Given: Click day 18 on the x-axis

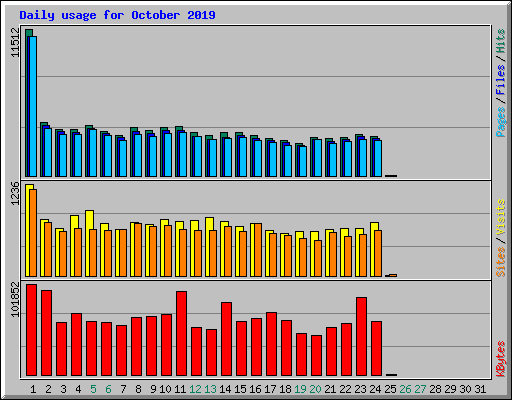Looking at the screenshot, I should [285, 389].
